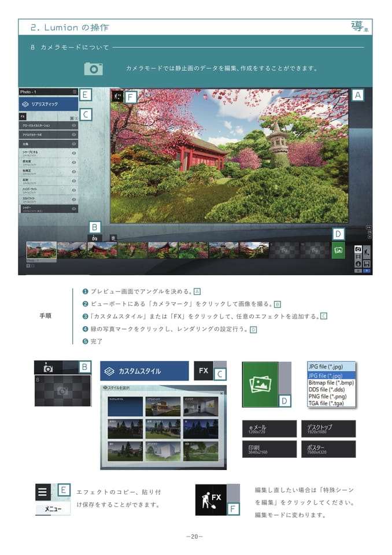
Task: Choose TGA file (*.tga) format
Action: [x=331, y=403]
